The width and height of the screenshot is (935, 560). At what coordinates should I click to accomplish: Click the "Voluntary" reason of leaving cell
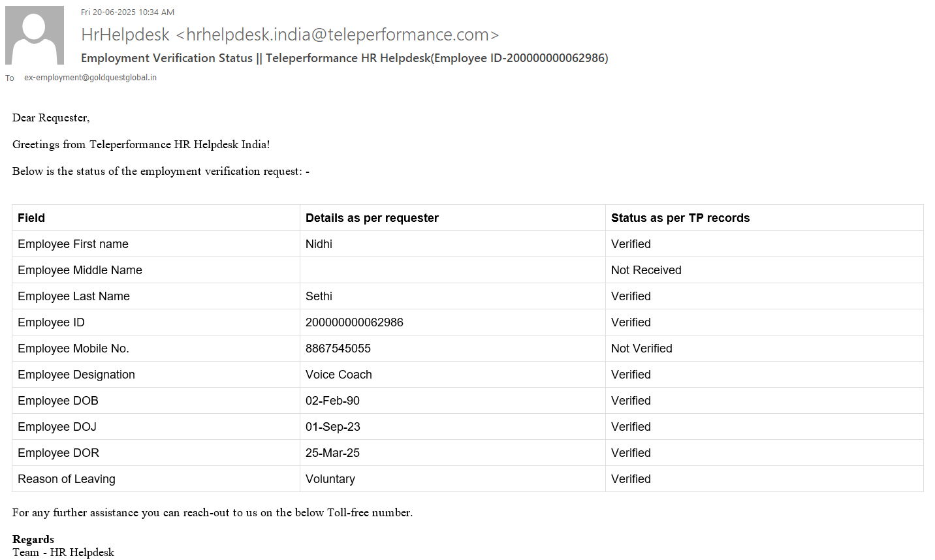[x=330, y=479]
